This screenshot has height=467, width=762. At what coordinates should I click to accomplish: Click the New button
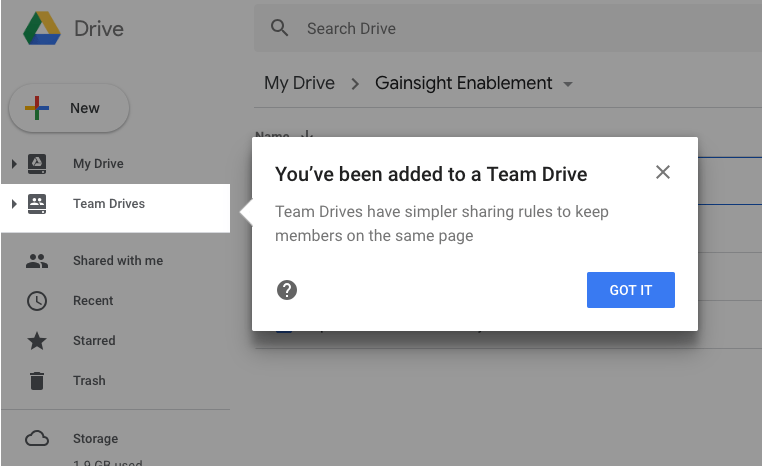pyautogui.click(x=69, y=108)
